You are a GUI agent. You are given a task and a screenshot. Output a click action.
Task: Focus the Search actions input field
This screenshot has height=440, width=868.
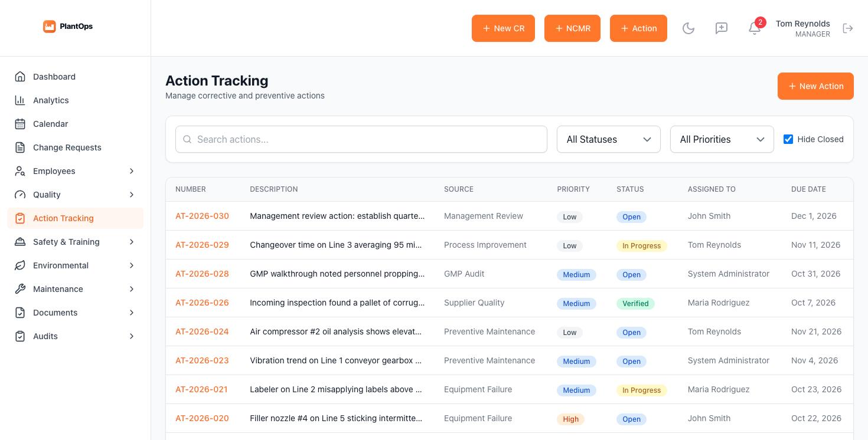[x=361, y=139]
